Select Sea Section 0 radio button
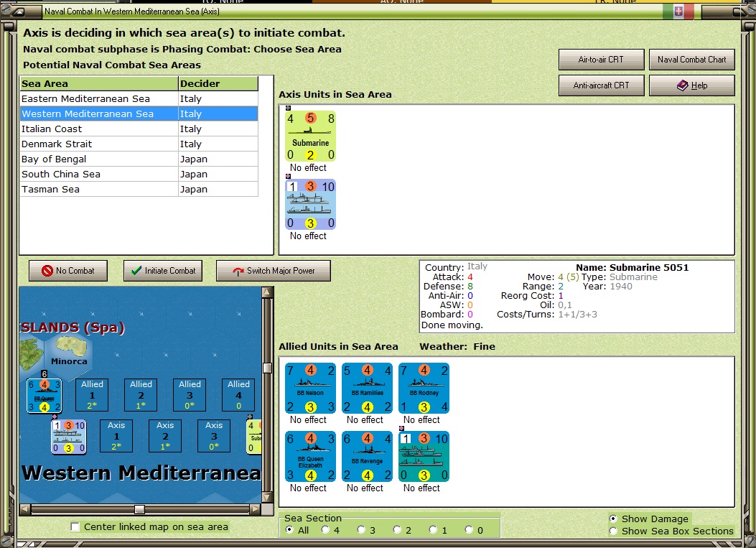This screenshot has height=548, width=756. click(469, 529)
